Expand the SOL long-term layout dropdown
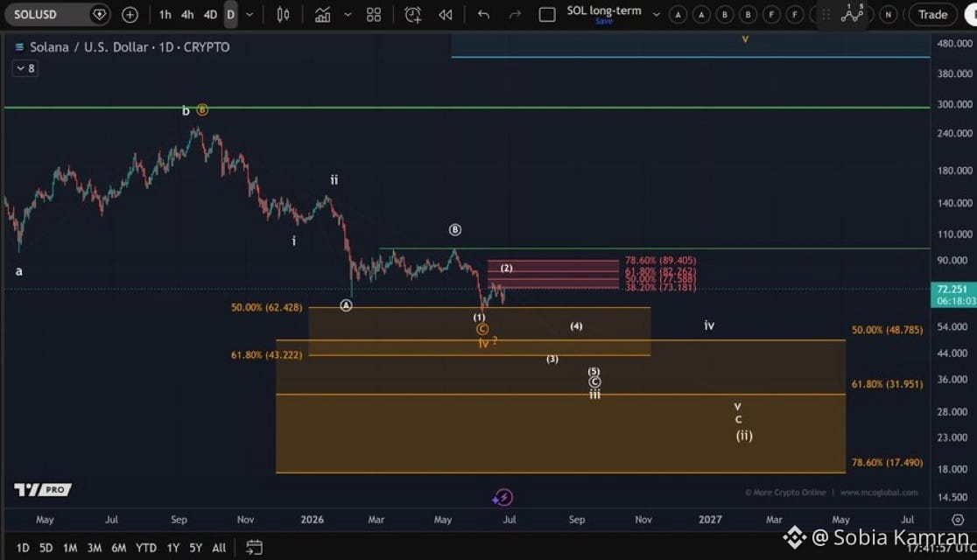This screenshot has width=977, height=560. tap(656, 14)
